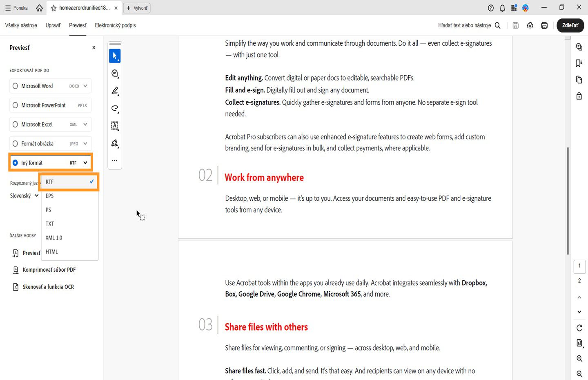This screenshot has width=588, height=380.
Task: Close the Previesť side panel
Action: 94,47
